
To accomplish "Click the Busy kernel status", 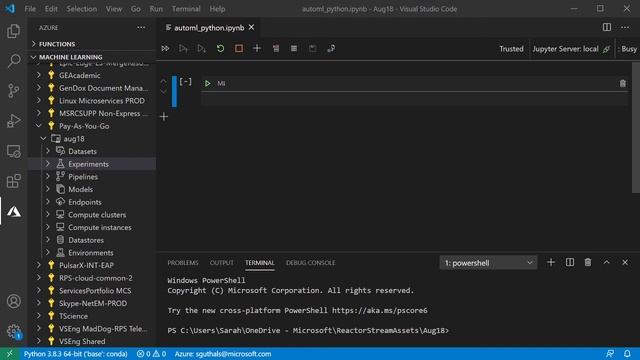I will (627, 49).
